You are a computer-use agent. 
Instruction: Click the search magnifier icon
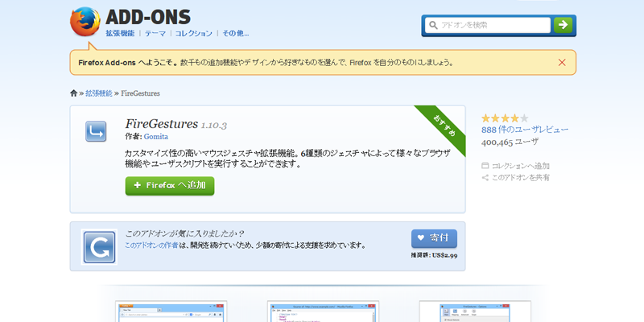433,26
